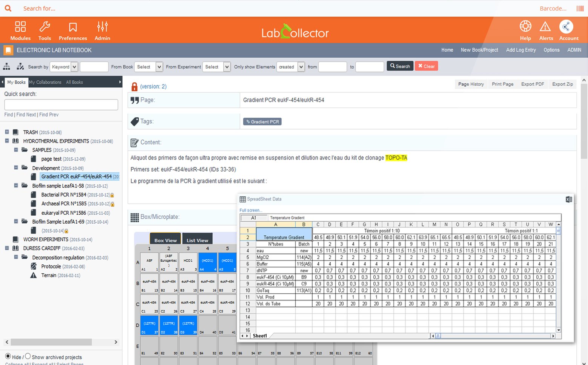Select microplate well A4 (HCO1)

pos(207,262)
